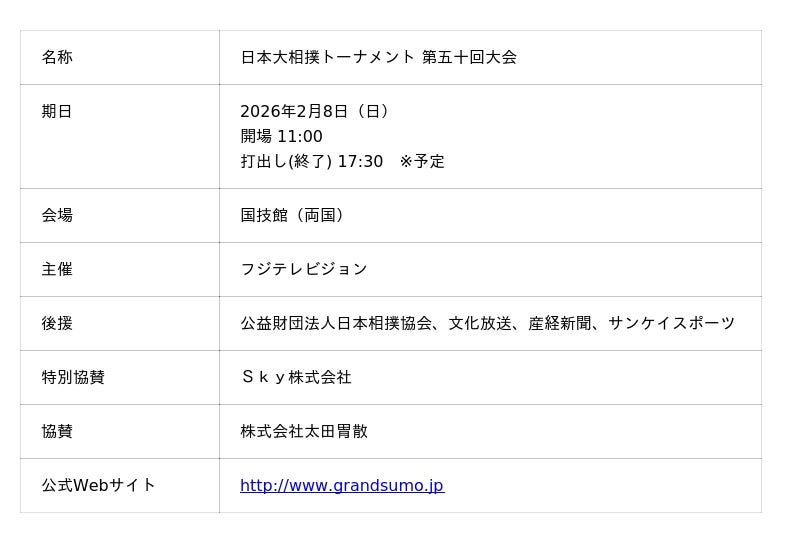Click the organizer フジテレビジョン
Viewport: 800px width, 543px height.
point(304,270)
